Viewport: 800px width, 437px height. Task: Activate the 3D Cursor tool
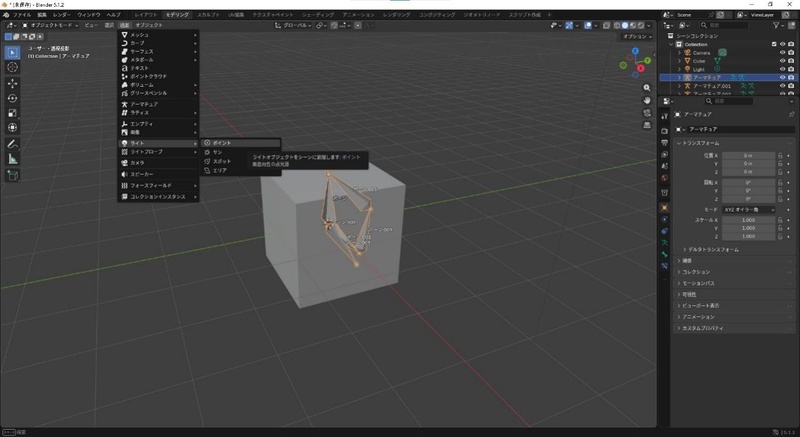[x=13, y=67]
